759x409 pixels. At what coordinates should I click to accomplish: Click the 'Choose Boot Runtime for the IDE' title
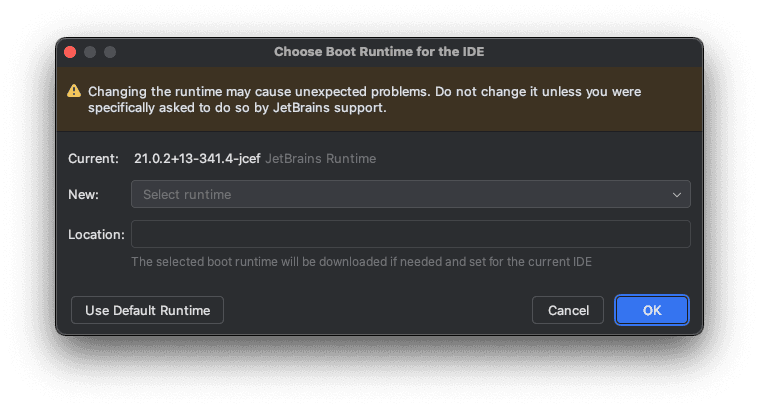(379, 51)
